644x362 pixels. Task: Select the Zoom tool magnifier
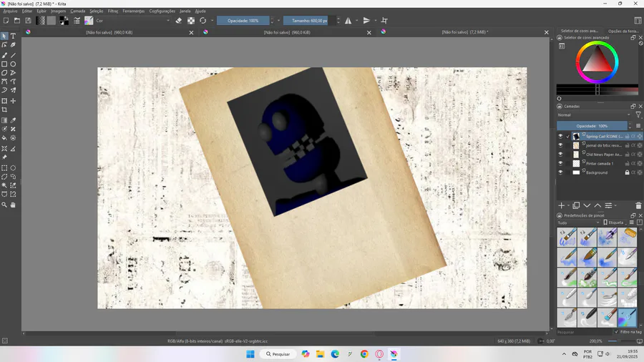[x=4, y=205]
